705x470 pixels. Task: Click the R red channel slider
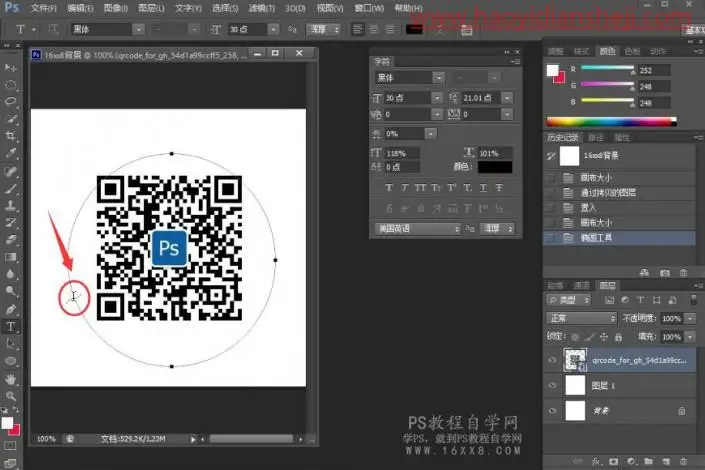click(x=607, y=68)
